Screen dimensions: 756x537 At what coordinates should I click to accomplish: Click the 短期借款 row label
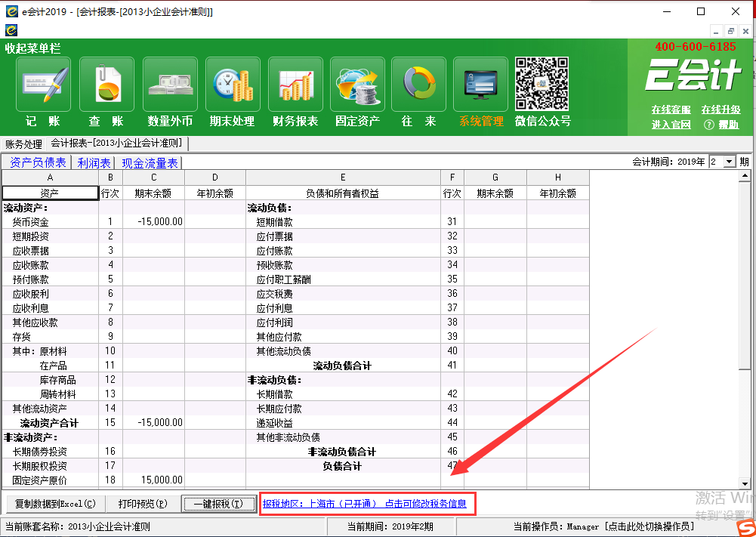pos(274,222)
